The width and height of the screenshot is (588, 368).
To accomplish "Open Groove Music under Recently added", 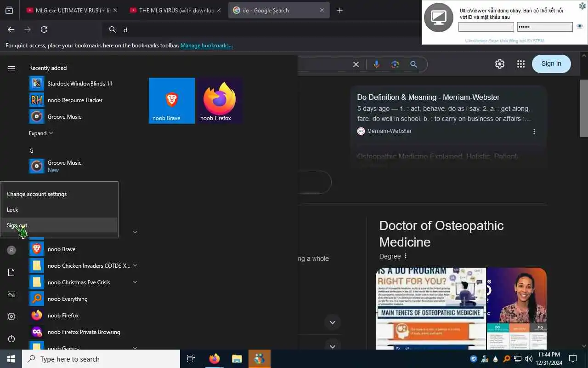I will (55, 117).
